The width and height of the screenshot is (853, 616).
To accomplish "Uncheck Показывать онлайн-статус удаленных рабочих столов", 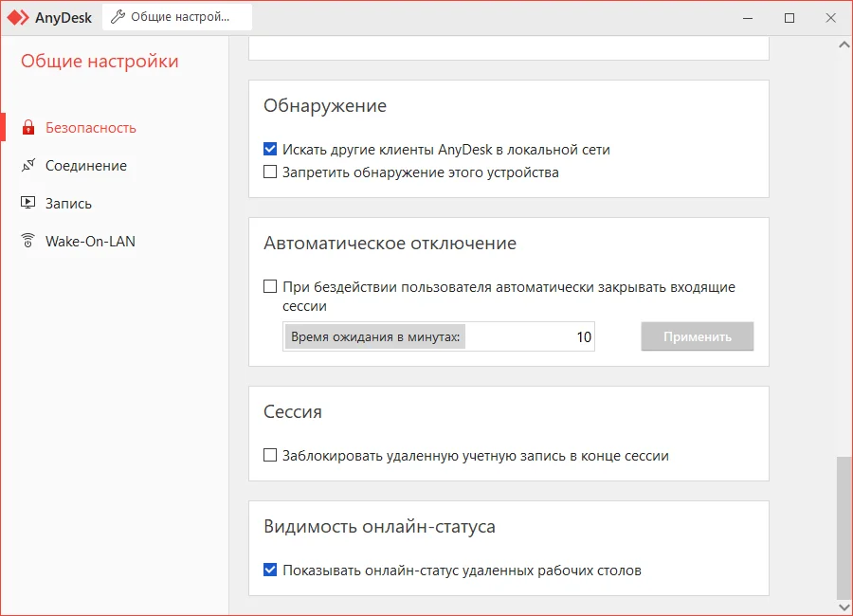I will 270,571.
